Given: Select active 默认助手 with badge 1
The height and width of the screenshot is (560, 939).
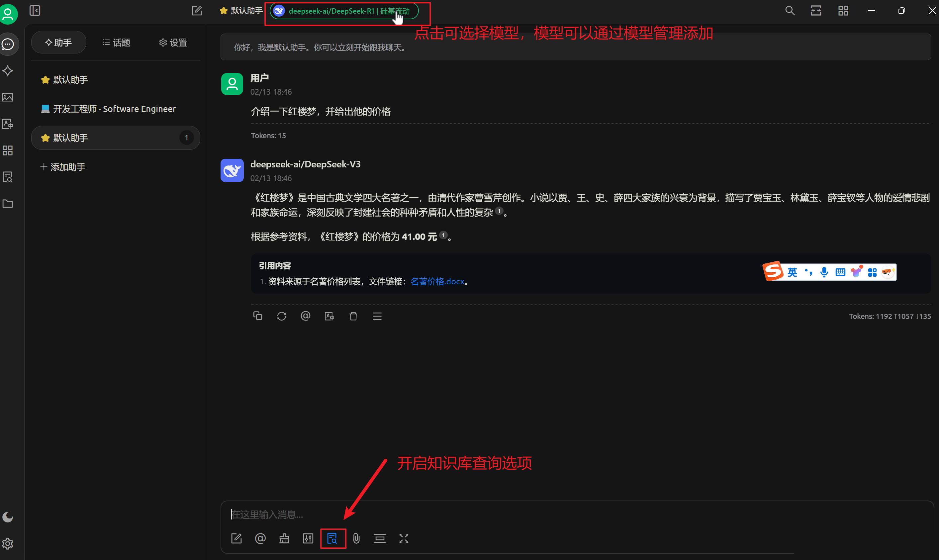Looking at the screenshot, I should [x=116, y=138].
